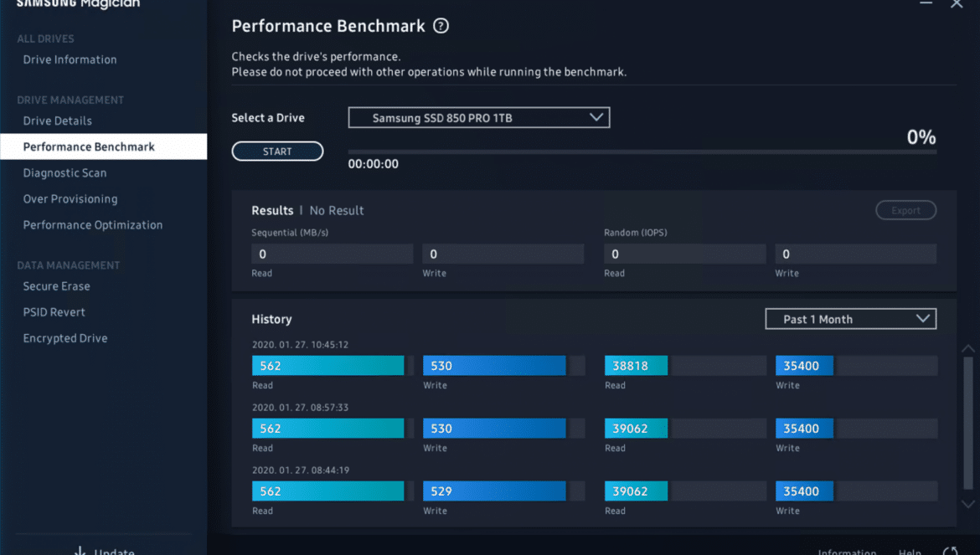
Task: Click 39062 read bar in 08:57:33 entry
Action: [636, 429]
